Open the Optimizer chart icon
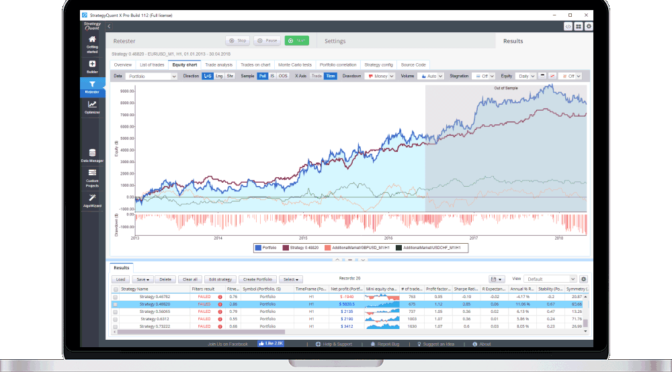The image size is (672, 372). click(92, 104)
